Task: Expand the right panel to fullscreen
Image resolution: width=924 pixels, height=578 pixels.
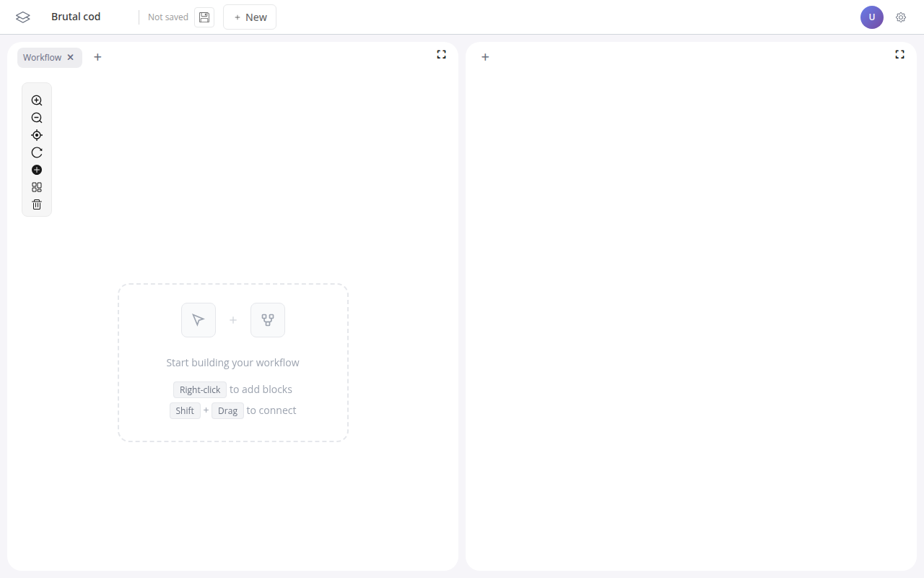Action: point(899,54)
